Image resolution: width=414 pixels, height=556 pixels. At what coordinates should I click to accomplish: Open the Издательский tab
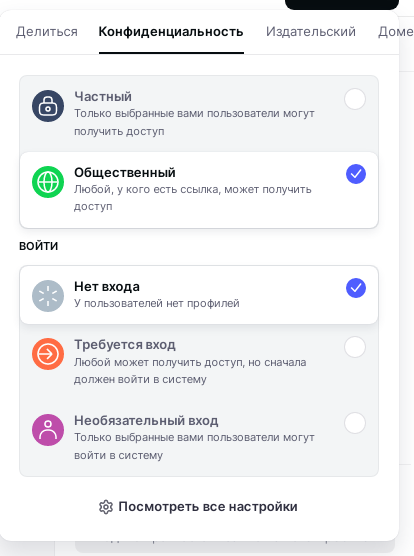point(311,32)
